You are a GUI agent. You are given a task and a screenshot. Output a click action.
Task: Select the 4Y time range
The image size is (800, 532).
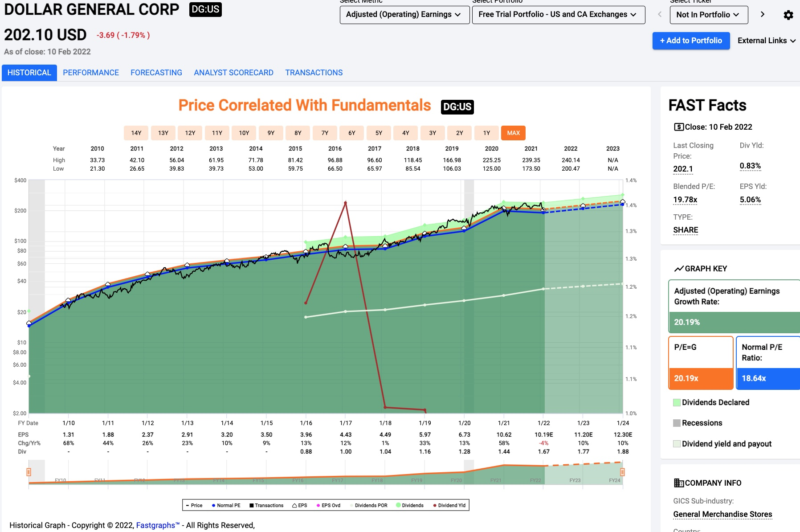(406, 133)
